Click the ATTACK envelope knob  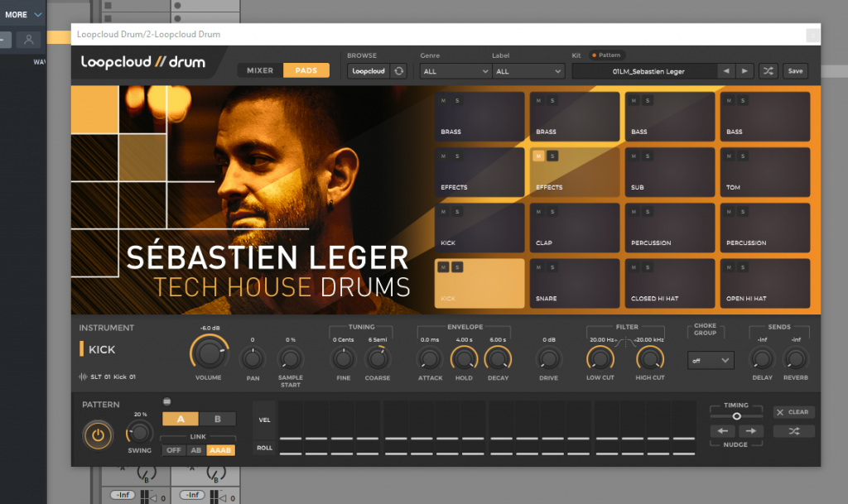click(x=430, y=358)
